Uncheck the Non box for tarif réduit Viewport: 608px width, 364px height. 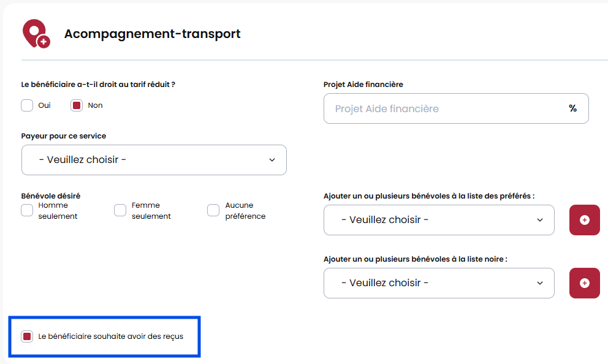click(x=77, y=105)
